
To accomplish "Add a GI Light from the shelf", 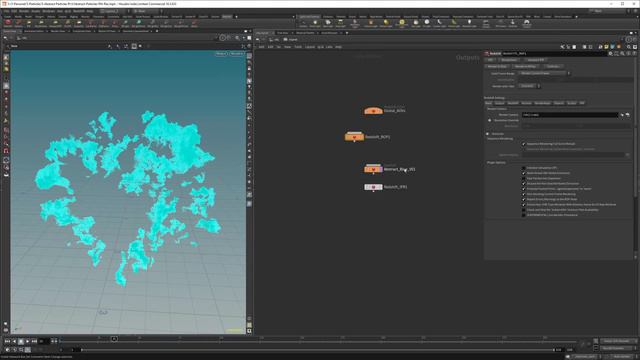I will click(x=427, y=23).
